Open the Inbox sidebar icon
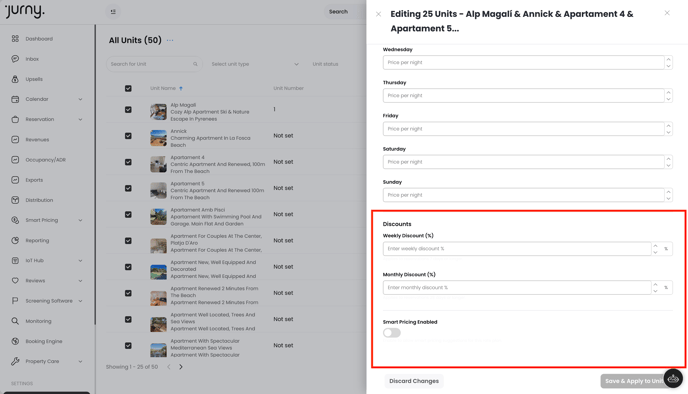This screenshot has height=394, width=688. pyautogui.click(x=15, y=59)
